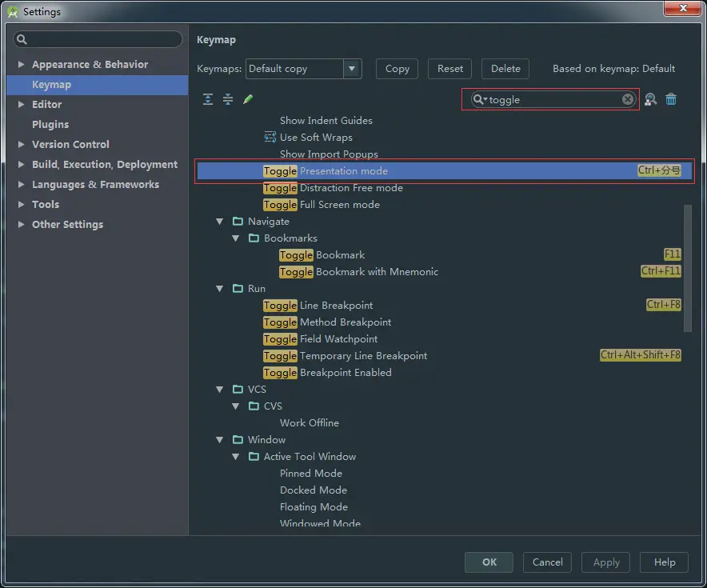The width and height of the screenshot is (707, 588).
Task: Click the Bookmarks folder icon
Action: 254,238
